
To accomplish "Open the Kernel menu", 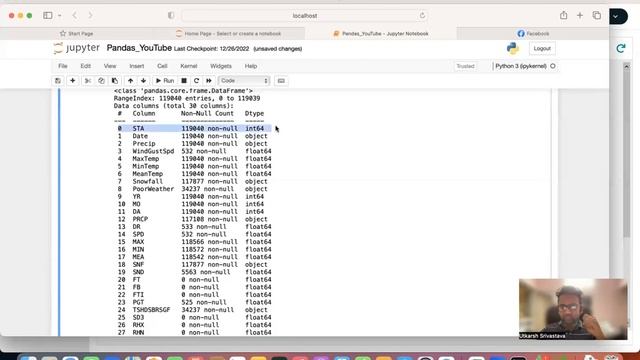I will (x=189, y=66).
